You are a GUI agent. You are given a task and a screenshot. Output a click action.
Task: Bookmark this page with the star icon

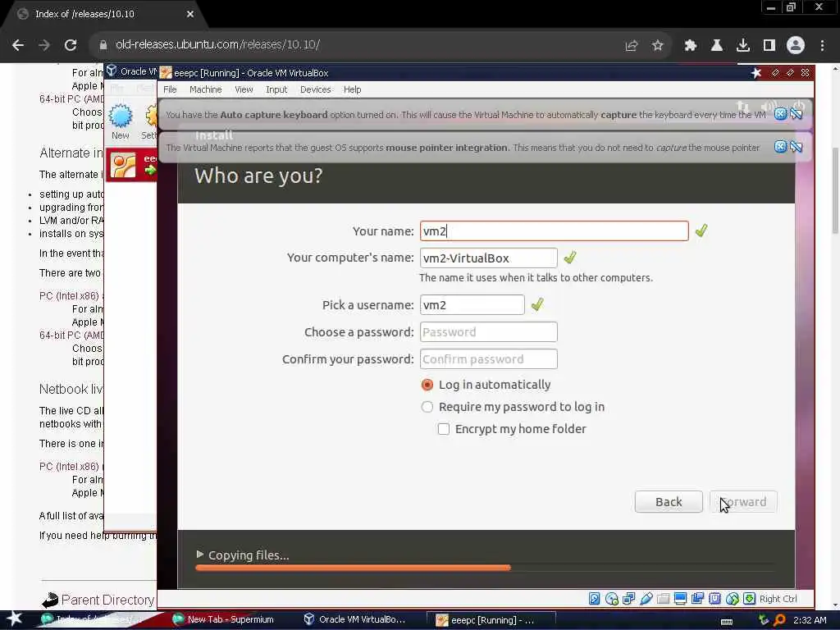point(658,45)
